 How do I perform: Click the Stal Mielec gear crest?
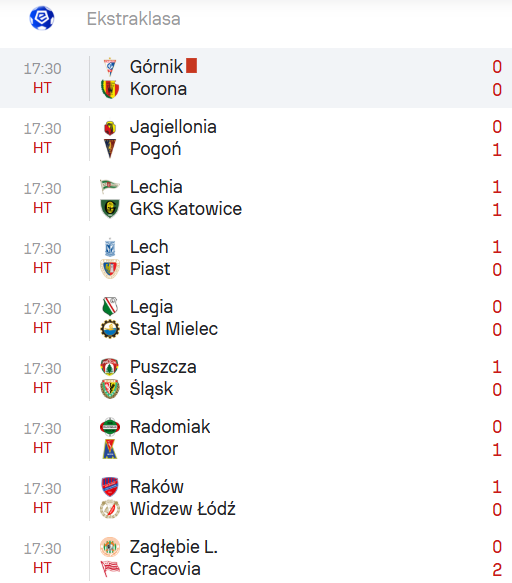click(x=110, y=329)
